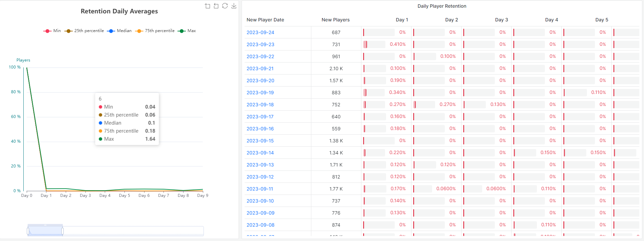Open the 2023-09-22 date link
644x241 pixels.
pos(260,56)
